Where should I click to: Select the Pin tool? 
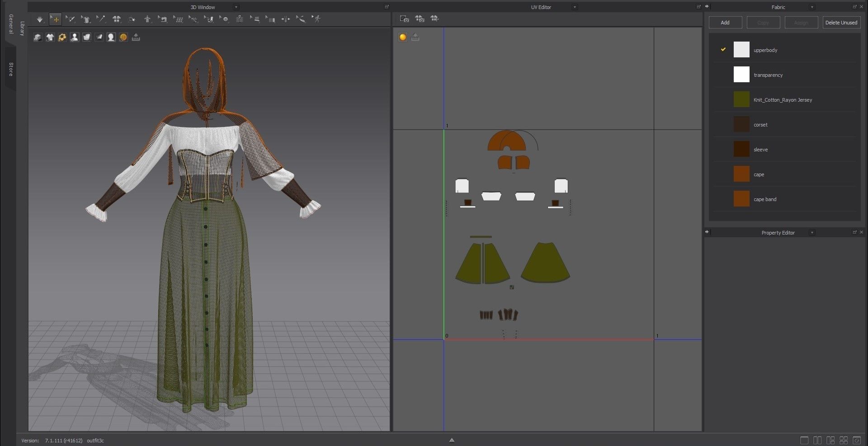[x=101, y=19]
